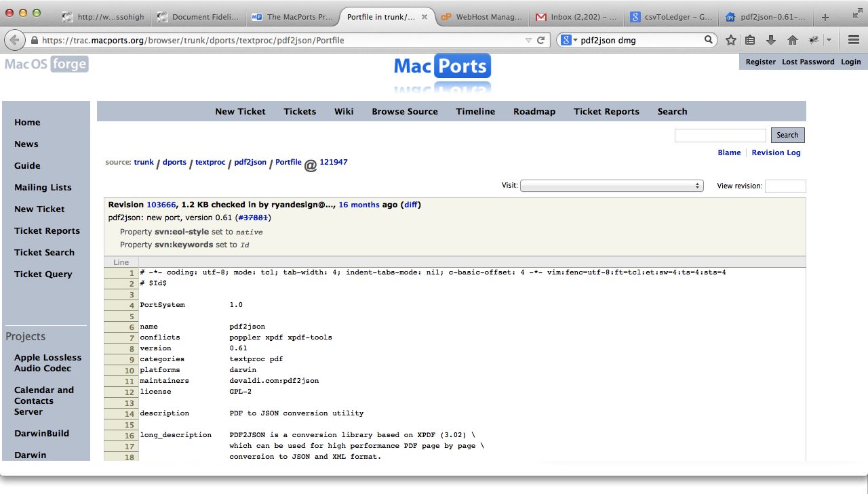Open Browse Source in navigation bar
Image resolution: width=868 pixels, height=494 pixels.
[405, 111]
